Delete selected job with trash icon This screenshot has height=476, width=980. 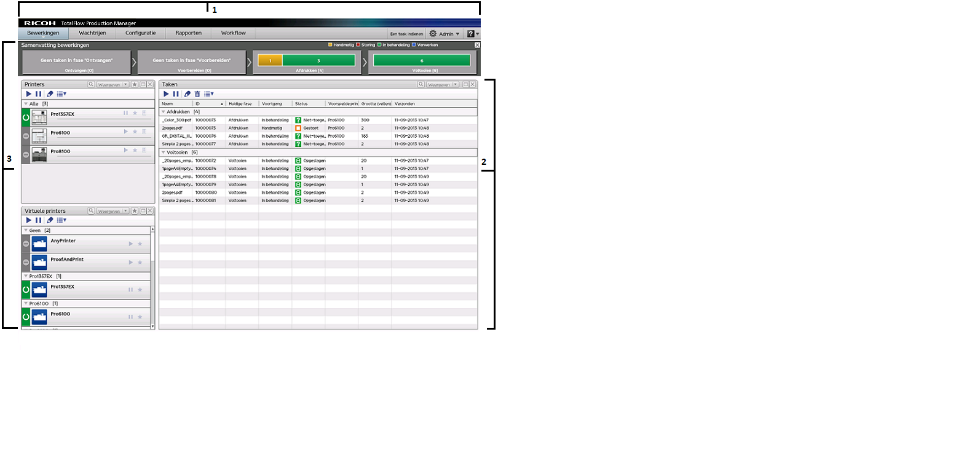(x=197, y=94)
